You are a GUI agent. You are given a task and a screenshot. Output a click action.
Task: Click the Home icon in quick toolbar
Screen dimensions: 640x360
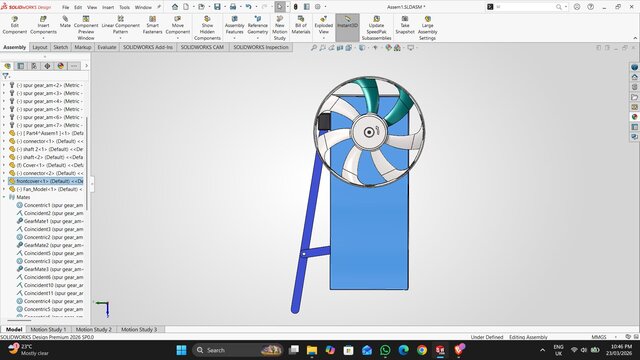[x=175, y=7]
